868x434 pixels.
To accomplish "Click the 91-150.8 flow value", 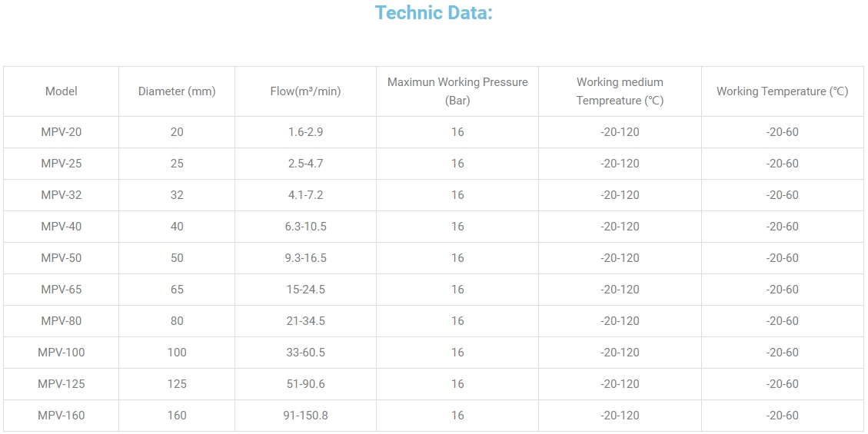I will click(305, 416).
